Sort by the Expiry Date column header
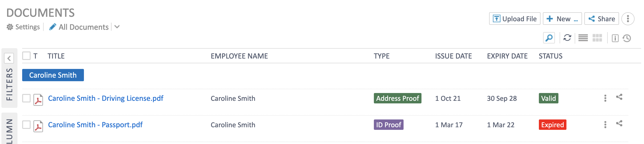 (507, 56)
